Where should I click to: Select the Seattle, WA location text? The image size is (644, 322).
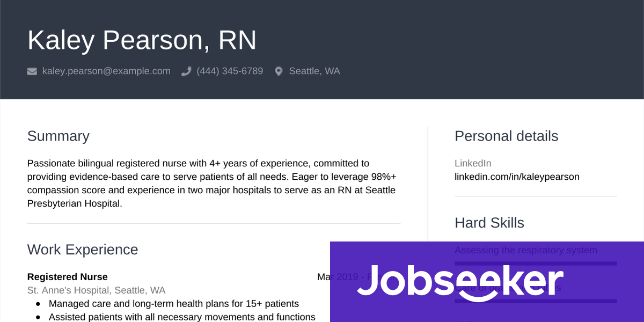tap(314, 71)
